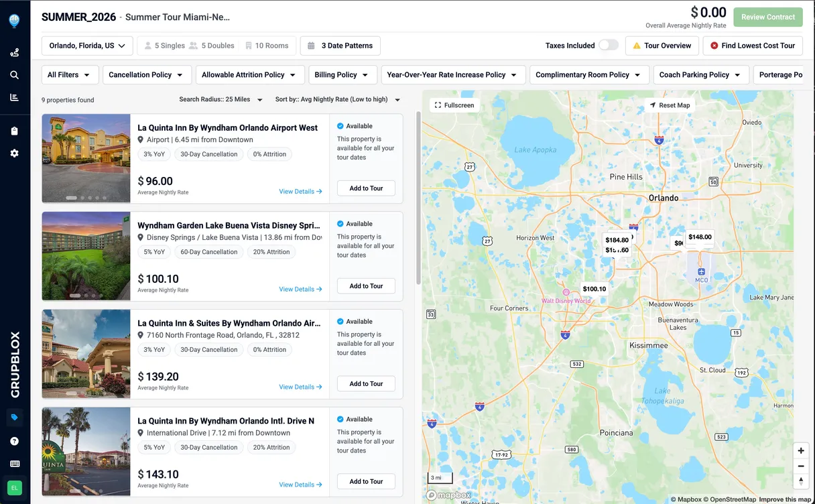The height and width of the screenshot is (504, 815).
Task: Open La Quinta Inn & Suites photo thumbnail
Action: point(86,354)
